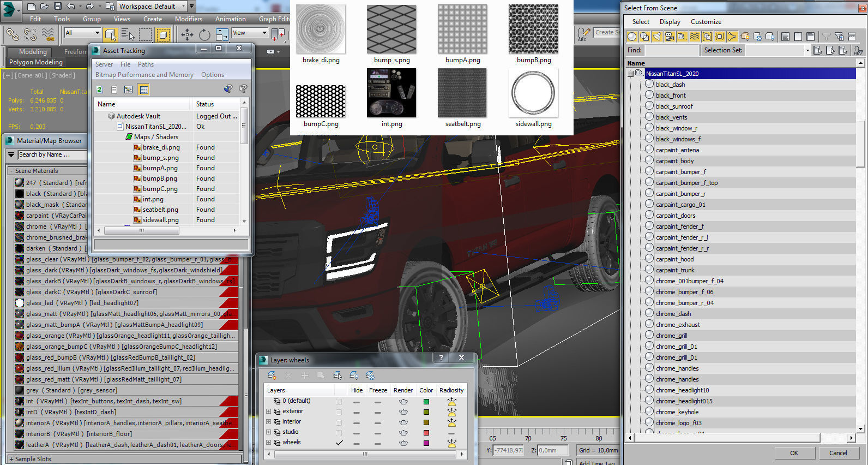Expand the interior layer tree node
Viewport: 868px width, 465px height.
click(x=268, y=422)
